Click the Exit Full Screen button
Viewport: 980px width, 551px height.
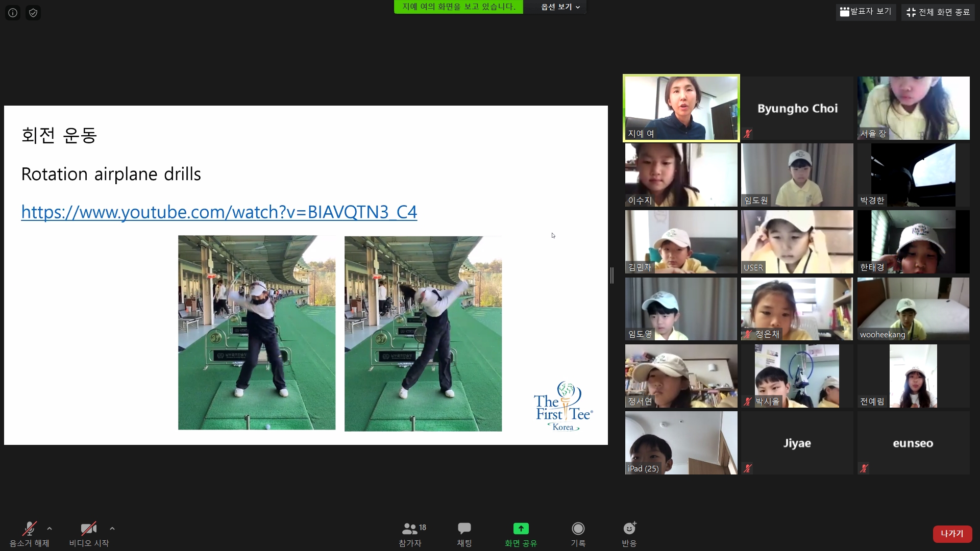tap(938, 12)
